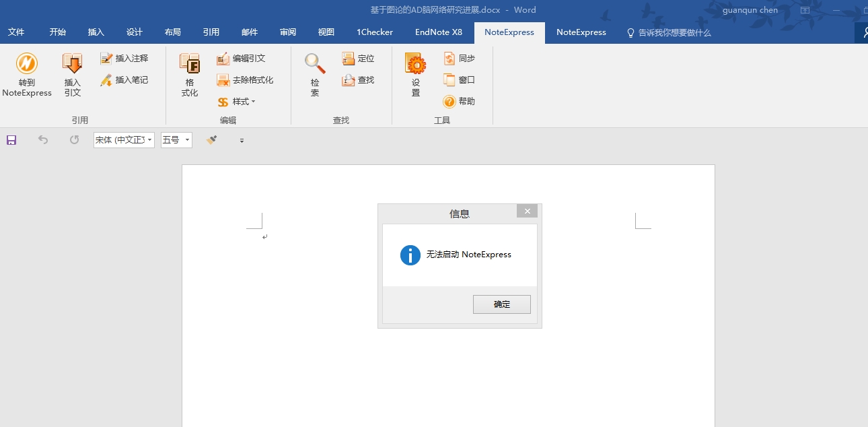Screen dimensions: 868x427
Task: Close the 信息 dialog with its X
Action: pos(528,211)
